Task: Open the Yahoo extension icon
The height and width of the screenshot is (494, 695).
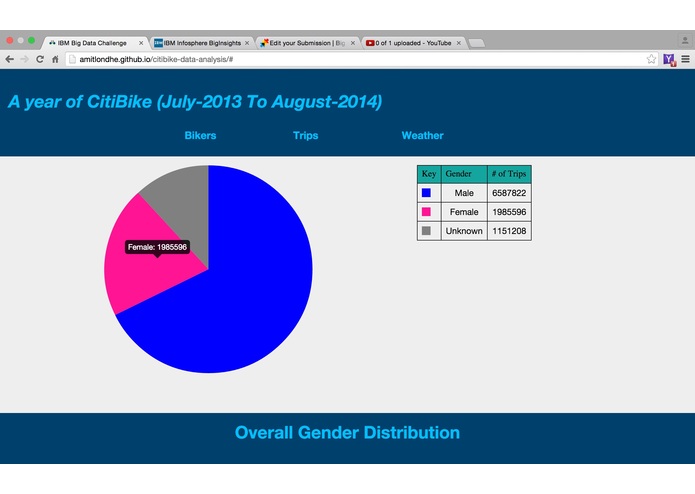Action: 669,59
